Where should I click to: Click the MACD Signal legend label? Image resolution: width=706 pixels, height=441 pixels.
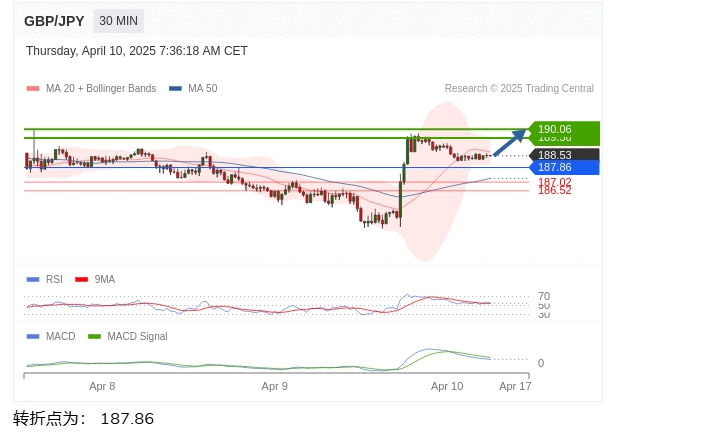click(x=137, y=336)
